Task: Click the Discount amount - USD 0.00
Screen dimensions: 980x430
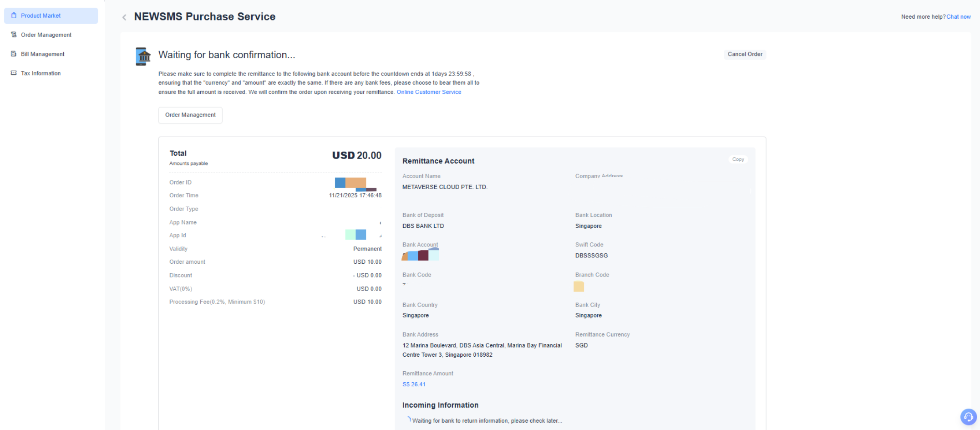Action: click(x=367, y=276)
